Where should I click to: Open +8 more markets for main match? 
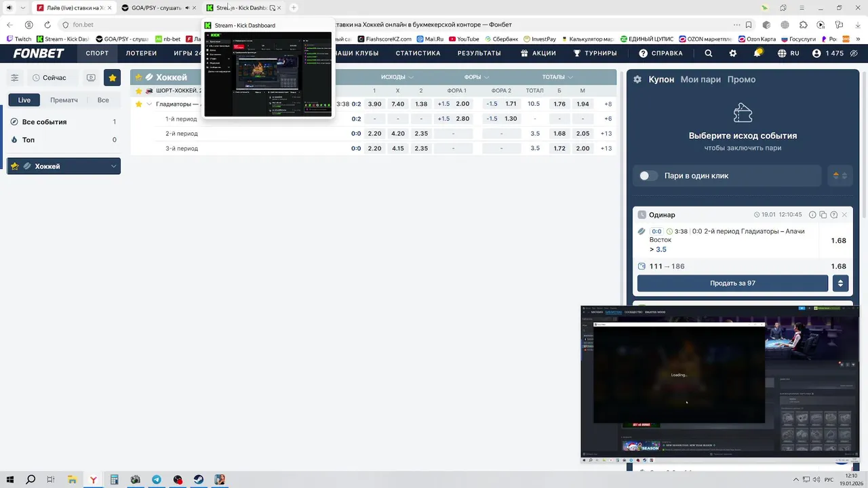(608, 104)
